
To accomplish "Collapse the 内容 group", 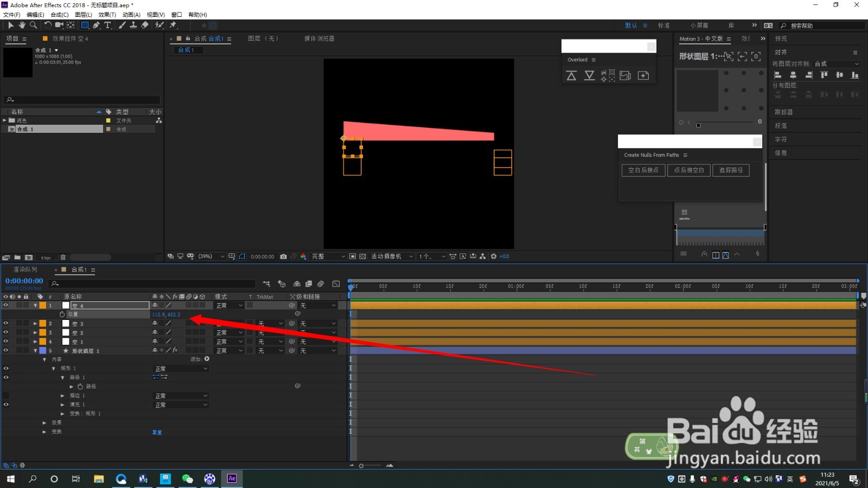I will tap(44, 359).
